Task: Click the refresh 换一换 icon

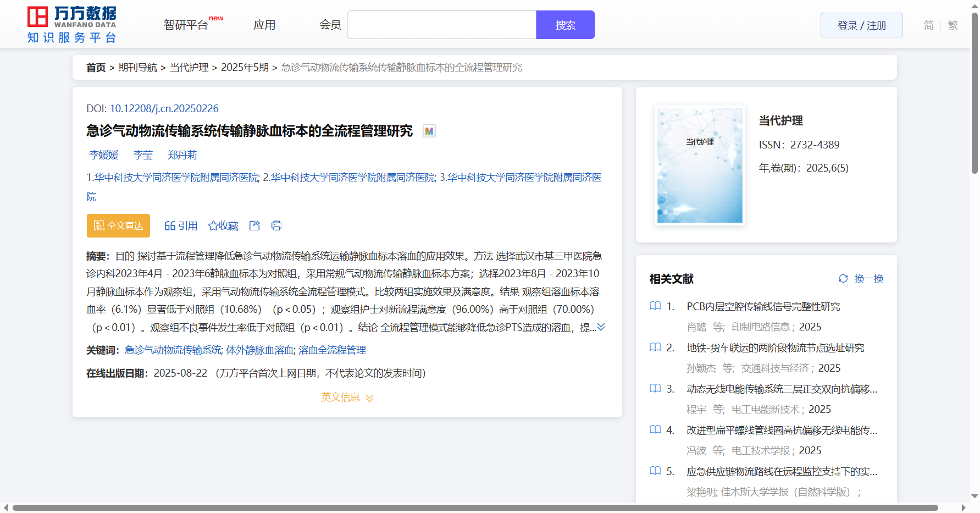Action: [843, 279]
